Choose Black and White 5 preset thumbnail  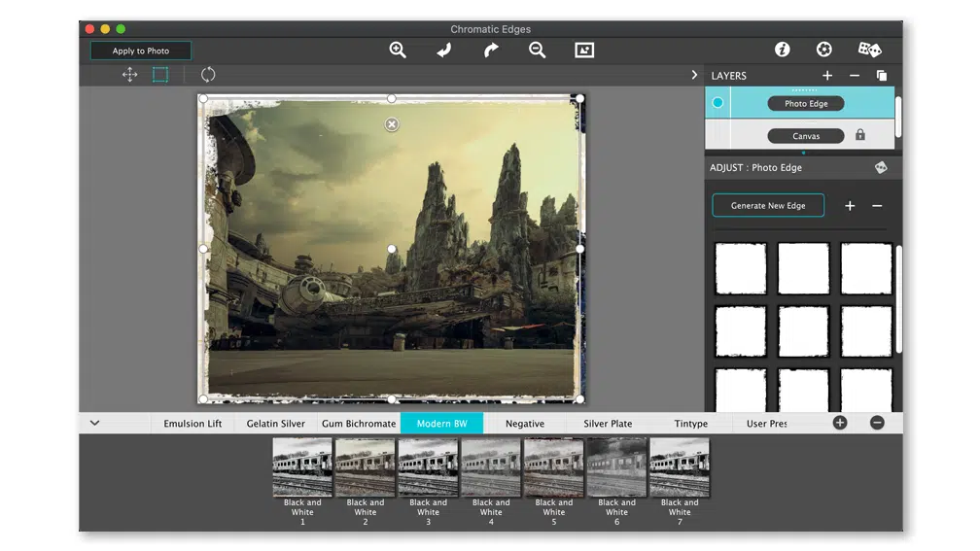pyautogui.click(x=554, y=467)
